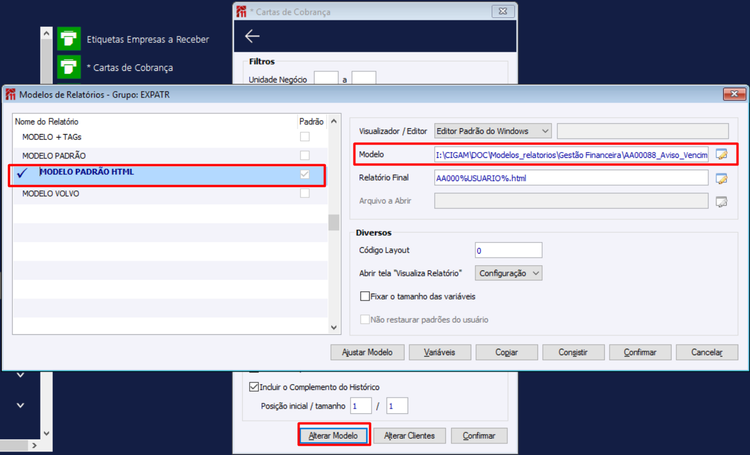Click second Unidade Negócio field after 'a'
The image size is (750, 455).
364,78
